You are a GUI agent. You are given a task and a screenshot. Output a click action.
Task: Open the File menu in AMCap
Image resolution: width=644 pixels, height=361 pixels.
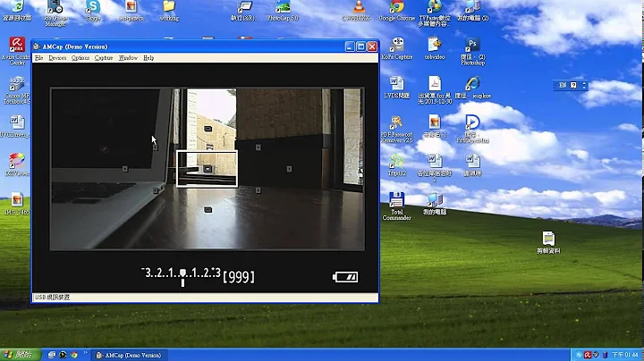[38, 58]
